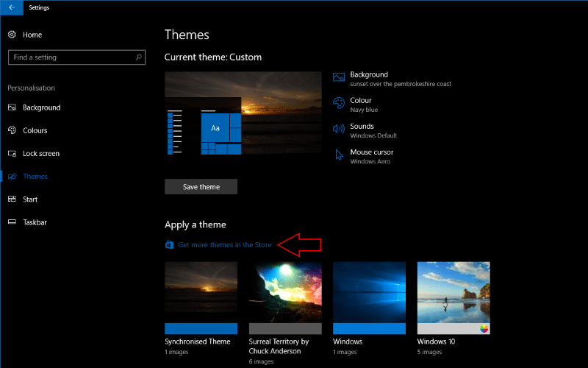Click the Background image icon beside theme preview

click(339, 77)
